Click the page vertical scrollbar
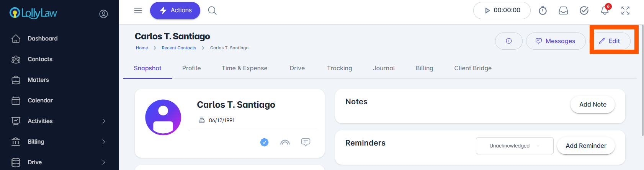The height and width of the screenshot is (170, 644). pos(642,80)
